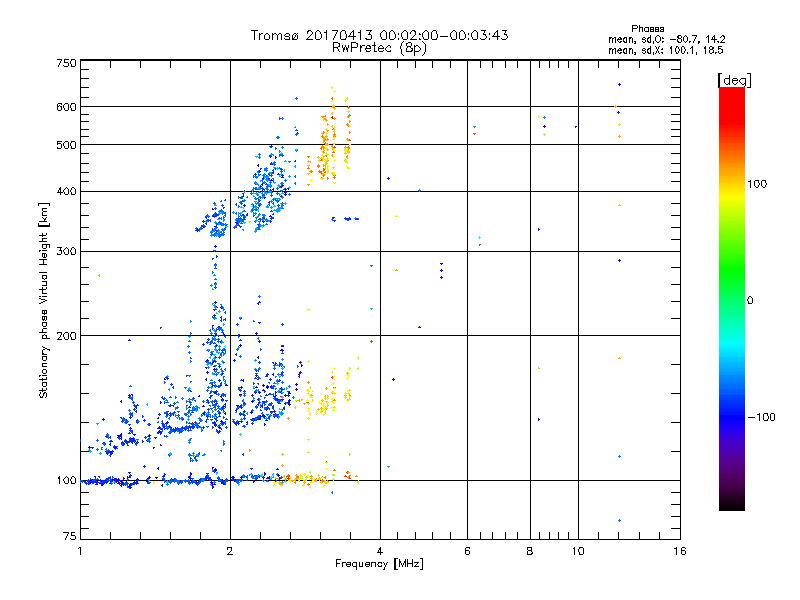Click the y-axis label 'Stationary phase Virtual Height [km]'
The height and width of the screenshot is (600, 800).
tap(44, 300)
